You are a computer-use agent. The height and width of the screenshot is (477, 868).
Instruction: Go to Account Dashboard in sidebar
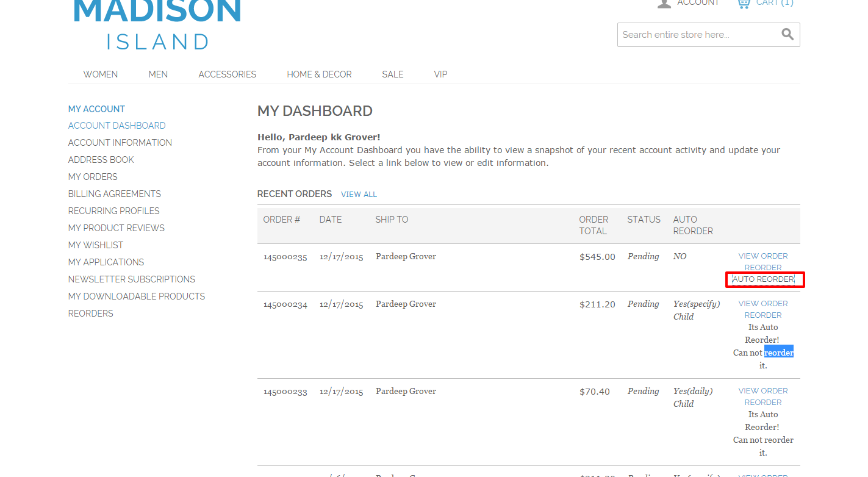point(117,126)
